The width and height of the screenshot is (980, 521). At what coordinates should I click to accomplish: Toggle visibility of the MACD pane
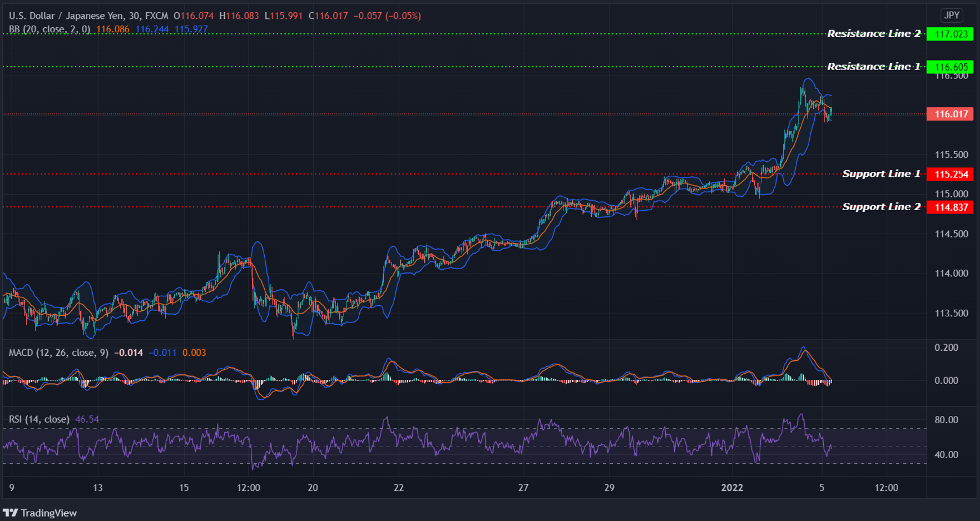click(x=57, y=353)
